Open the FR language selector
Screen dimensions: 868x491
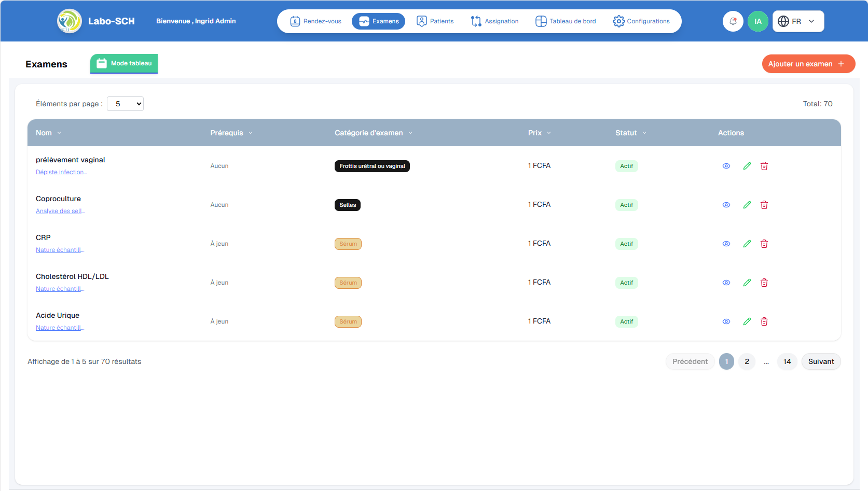798,21
